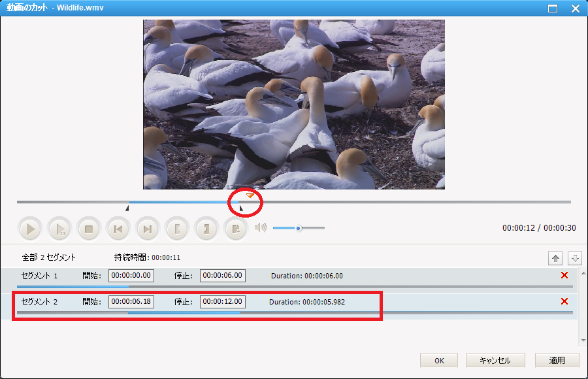588x379 pixels.
Task: Click the main video timeline bar
Action: pyautogui.click(x=293, y=202)
